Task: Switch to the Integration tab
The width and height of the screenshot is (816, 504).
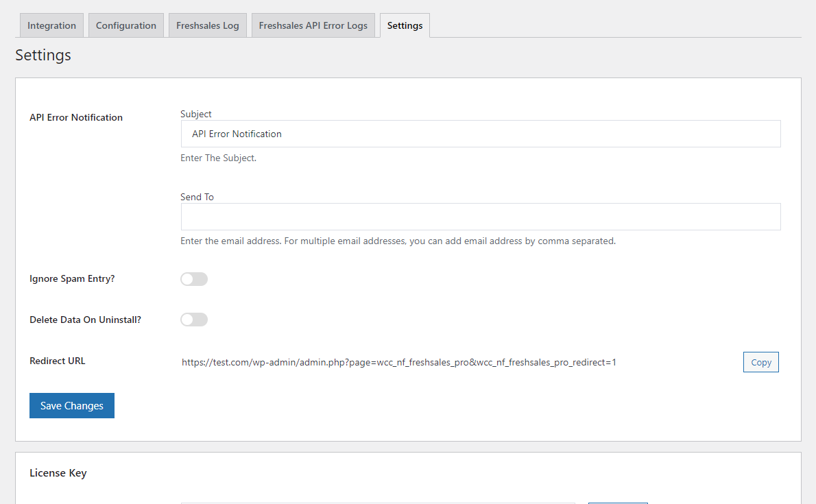Action: tap(51, 25)
